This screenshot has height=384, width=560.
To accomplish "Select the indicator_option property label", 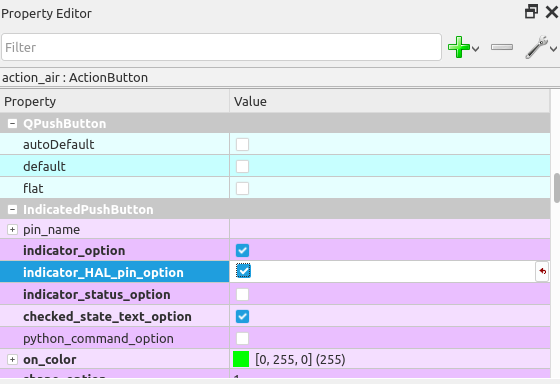I will (x=74, y=251).
